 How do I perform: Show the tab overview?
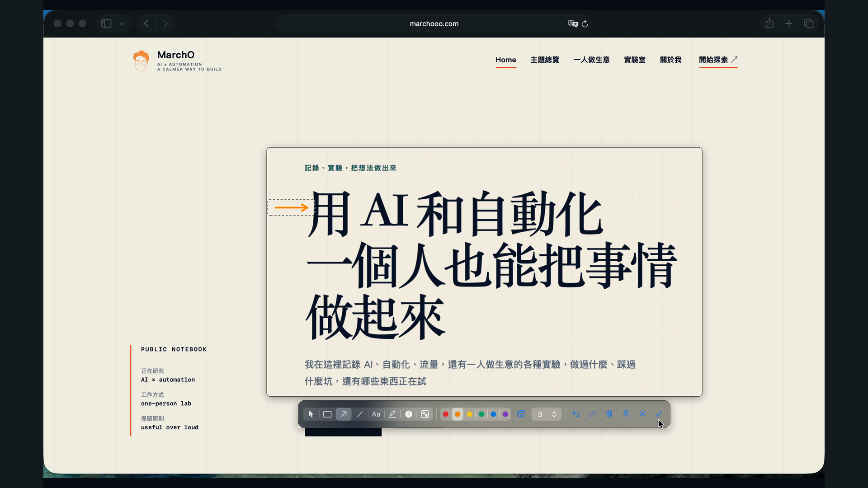(x=809, y=23)
